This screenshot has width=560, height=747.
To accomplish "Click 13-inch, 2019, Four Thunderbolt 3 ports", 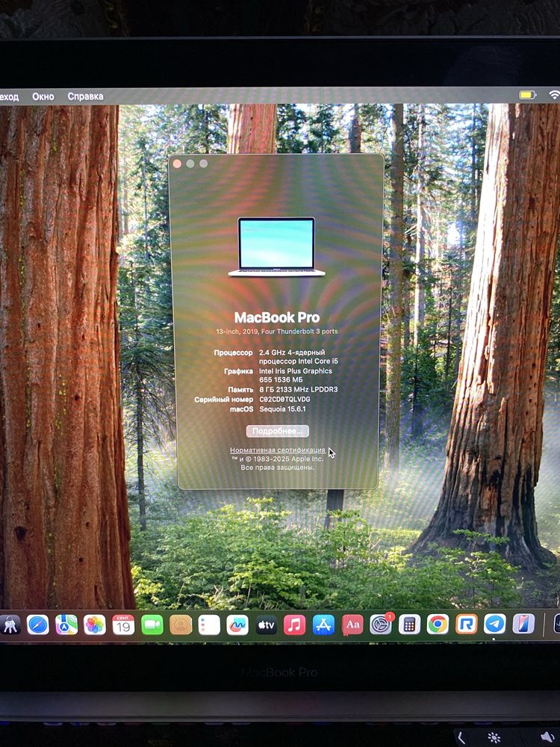I will pyautogui.click(x=277, y=331).
